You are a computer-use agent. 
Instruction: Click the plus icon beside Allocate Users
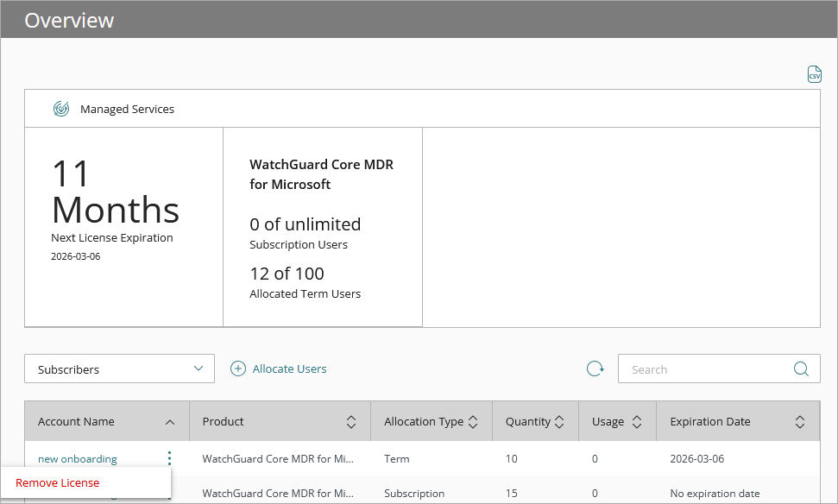tap(238, 369)
